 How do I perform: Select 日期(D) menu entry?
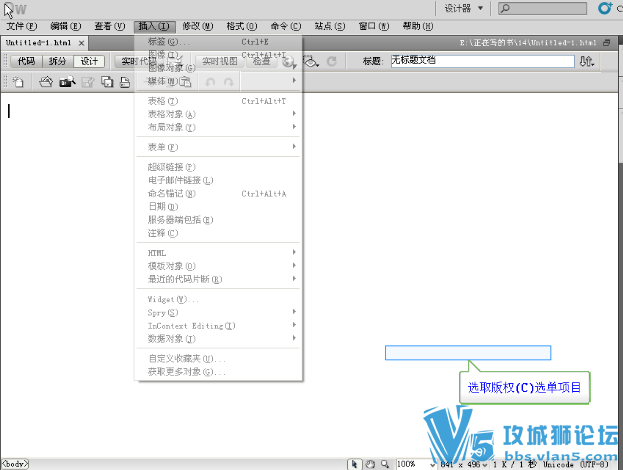[218, 207]
